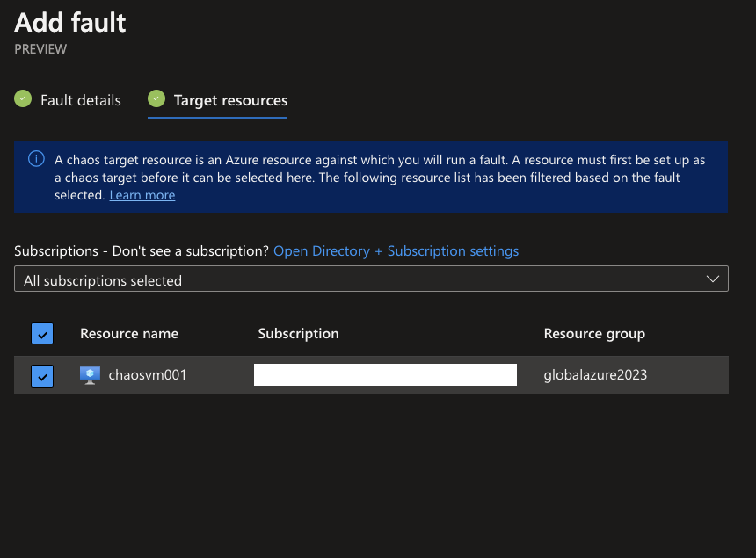Click the green check icon beside Fault details
The height and width of the screenshot is (558, 756).
click(23, 98)
